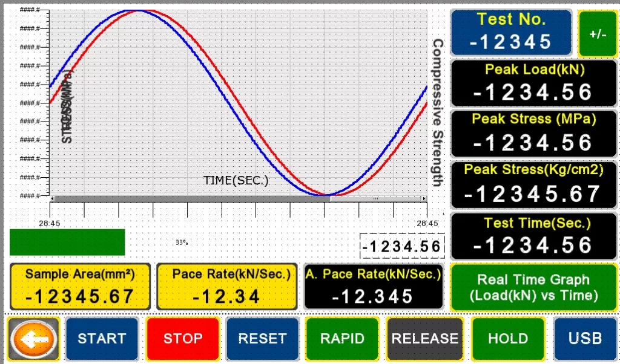Open the Test No. selector
Image resolution: width=620 pixels, height=364 pixels.
coord(512,33)
